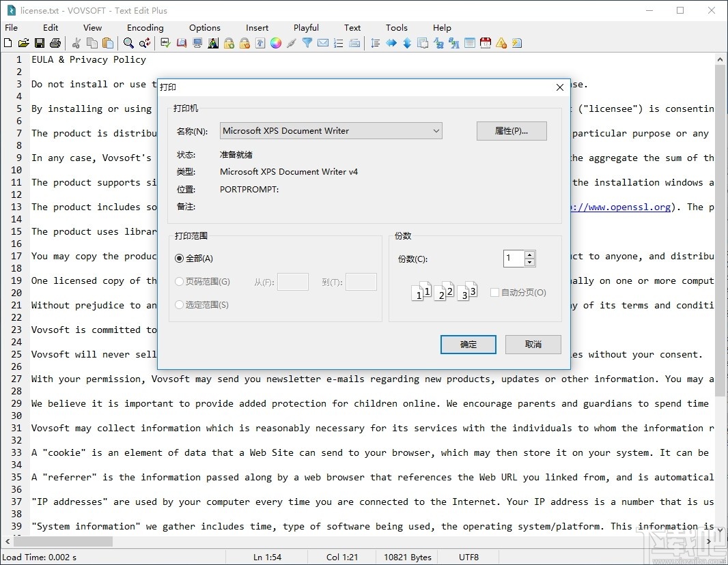Create a new document via toolbar icon
Image resolution: width=728 pixels, height=565 pixels.
pyautogui.click(x=8, y=43)
